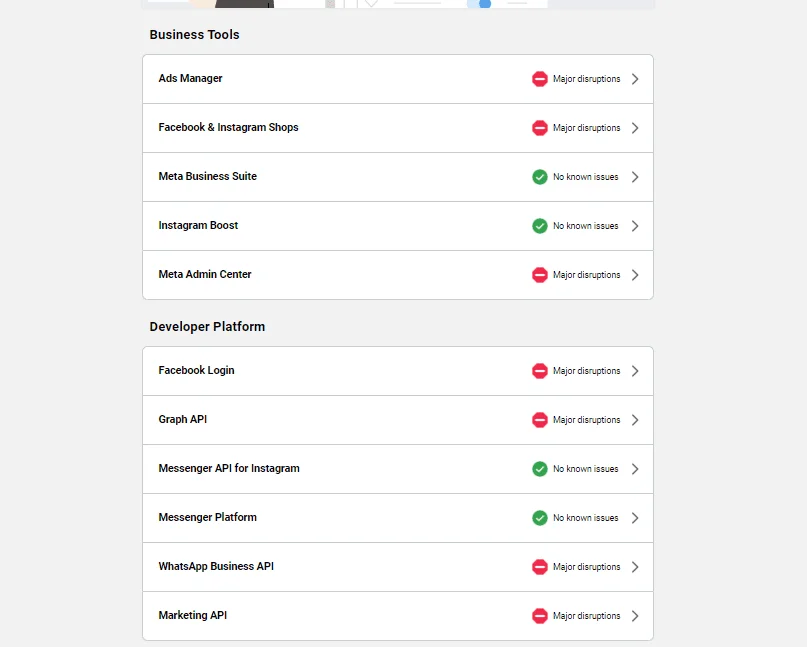Expand Meta Business Suite chevron
This screenshot has width=807, height=647.
635,177
